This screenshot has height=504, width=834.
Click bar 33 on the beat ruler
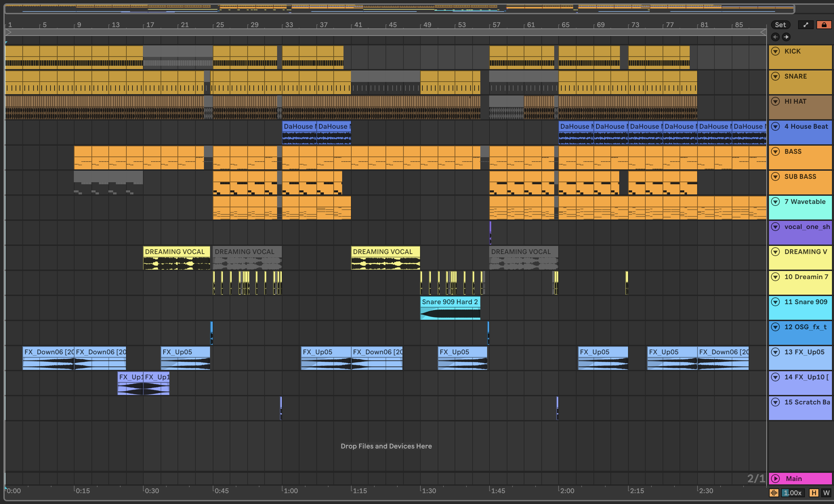[289, 25]
